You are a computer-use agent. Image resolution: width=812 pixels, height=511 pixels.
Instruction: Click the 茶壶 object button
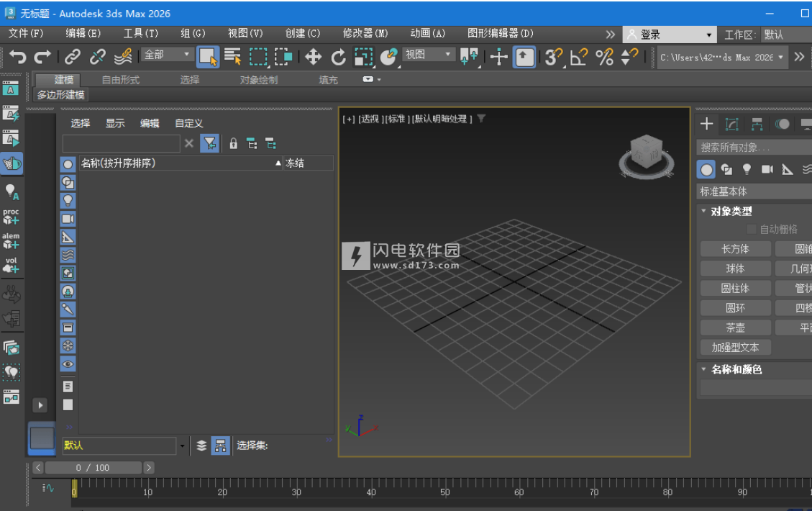[734, 327]
